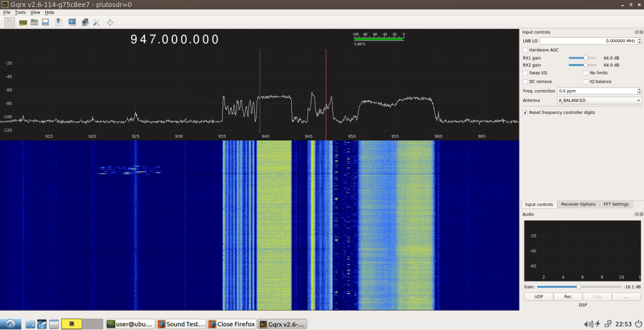644x330 pixels.
Task: Switch to the FFT Settings tab
Action: (616, 204)
